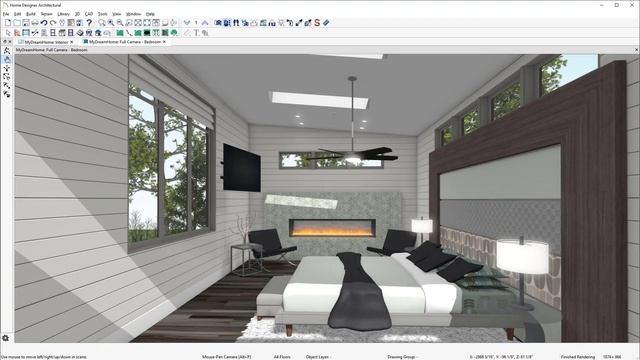
Task: Select the highlighted Mouse-Pan camera tool
Action: tap(7, 60)
